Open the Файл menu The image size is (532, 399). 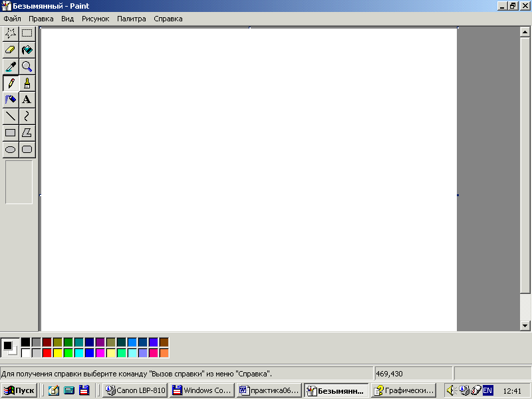click(12, 19)
